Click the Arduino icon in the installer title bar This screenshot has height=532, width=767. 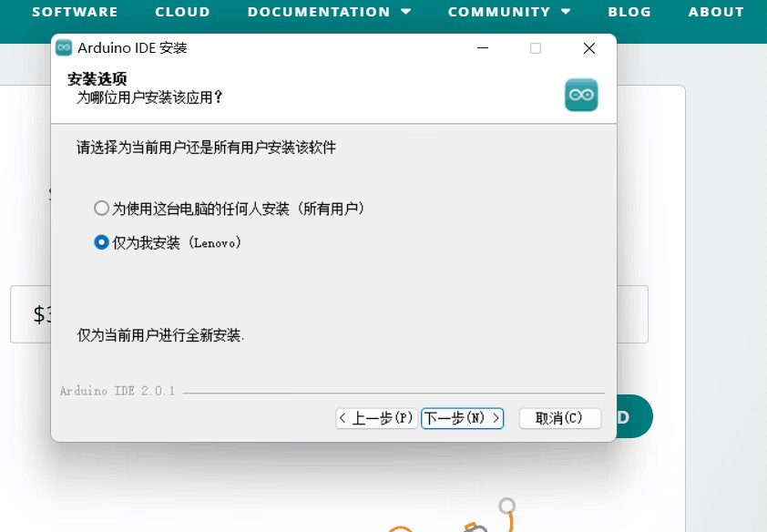point(64,48)
